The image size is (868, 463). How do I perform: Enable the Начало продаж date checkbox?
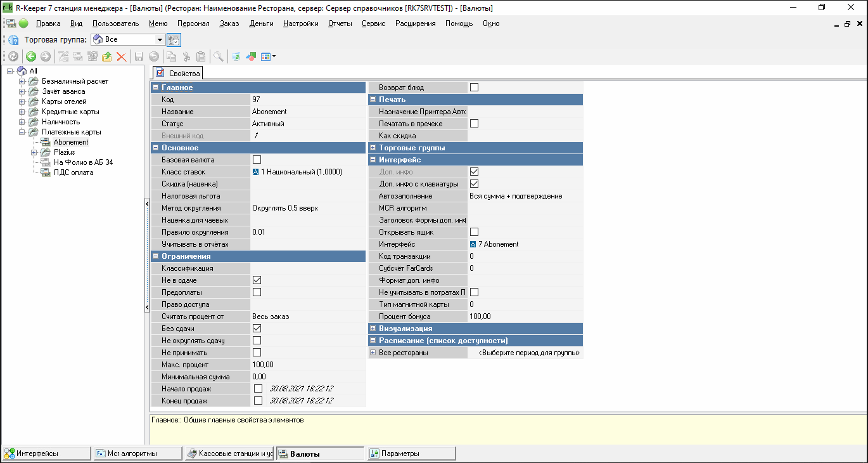point(258,389)
